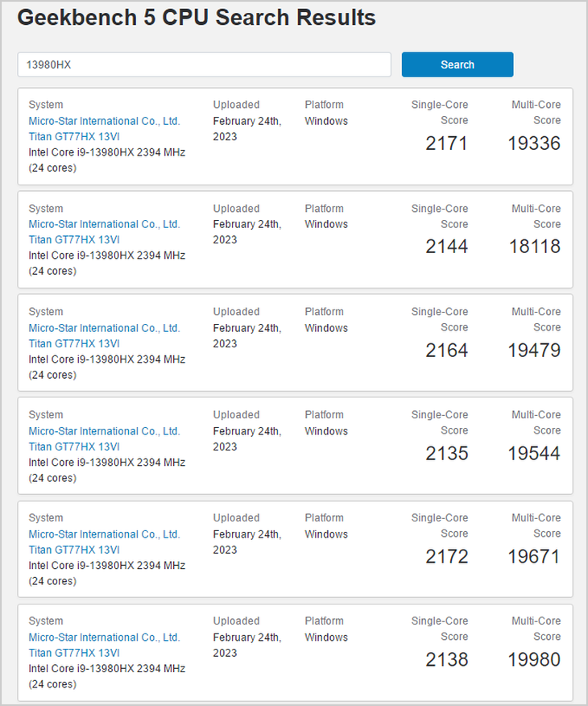This screenshot has height=706, width=588.
Task: Click the blue Search button
Action: pos(457,64)
